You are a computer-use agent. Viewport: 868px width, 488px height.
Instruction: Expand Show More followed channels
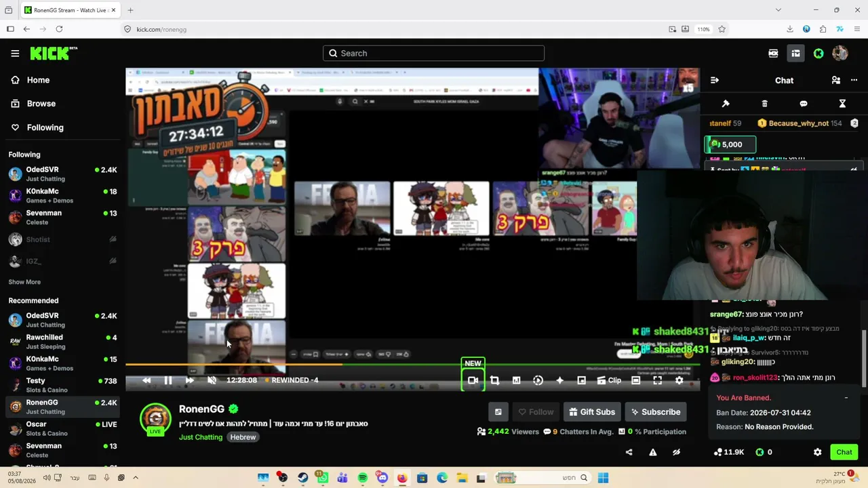(24, 282)
